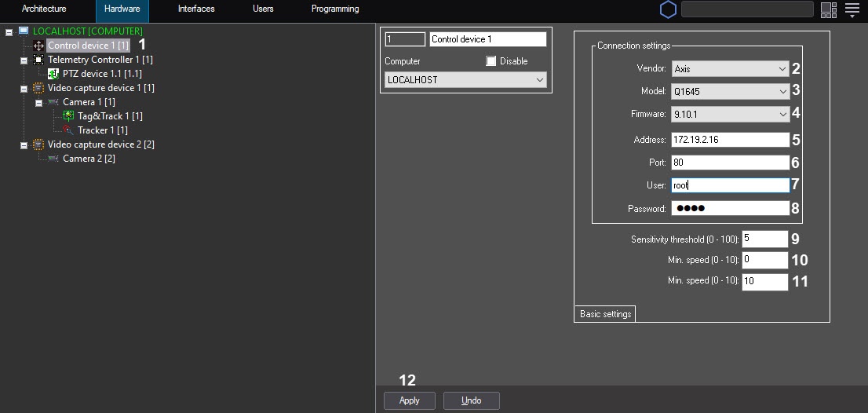Switch to the Architecture tab

44,9
